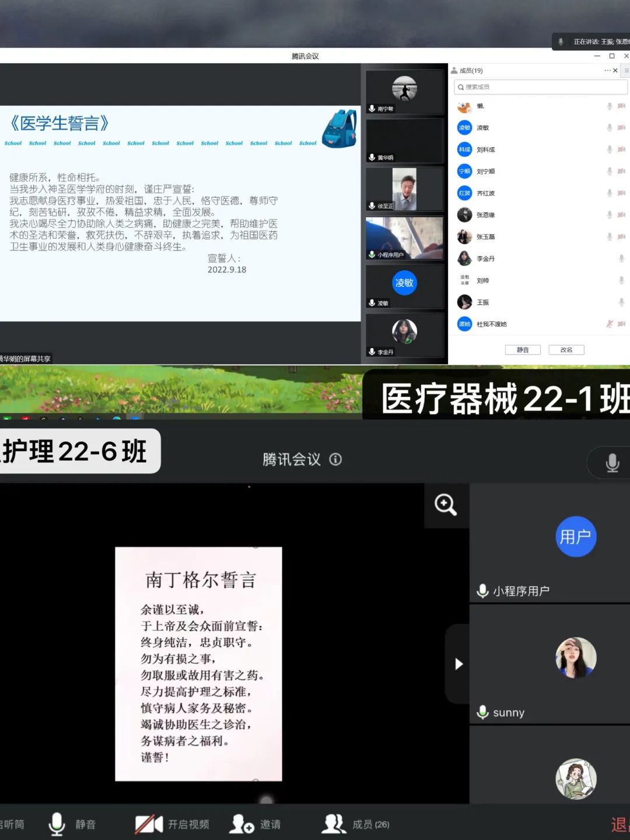Toggle 李金丹's microphone in member list
Image resolution: width=630 pixels, height=840 pixels.
click(x=621, y=258)
